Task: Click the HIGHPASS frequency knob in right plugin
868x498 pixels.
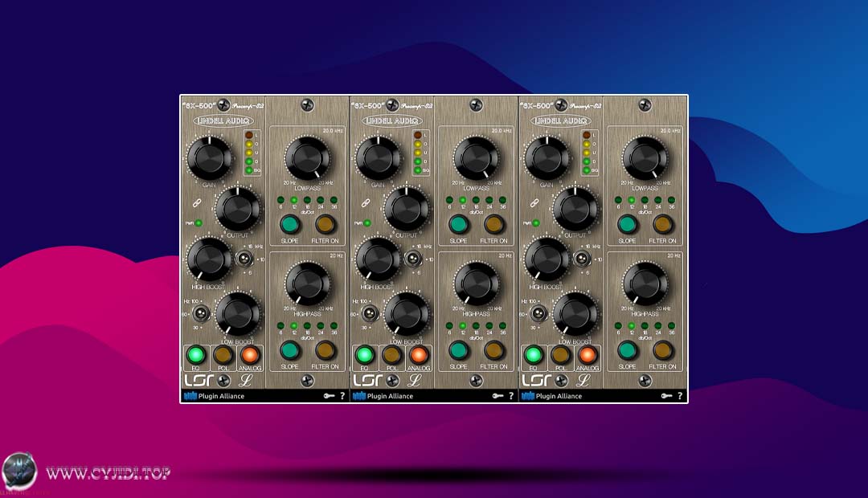Action: pos(645,284)
